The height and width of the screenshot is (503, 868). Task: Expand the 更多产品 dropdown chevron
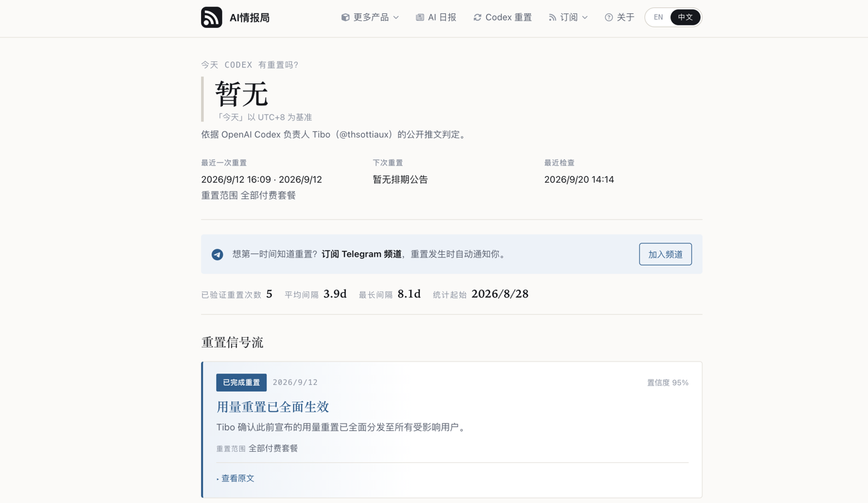click(396, 17)
